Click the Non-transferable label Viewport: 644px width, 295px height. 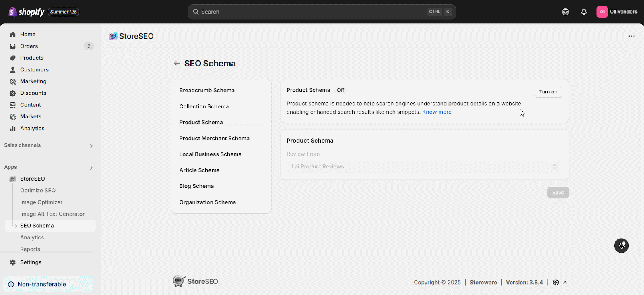pos(42,284)
